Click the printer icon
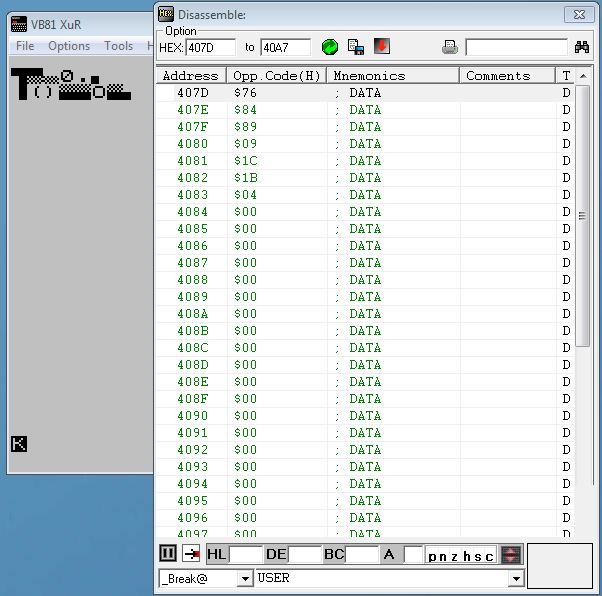 point(450,47)
